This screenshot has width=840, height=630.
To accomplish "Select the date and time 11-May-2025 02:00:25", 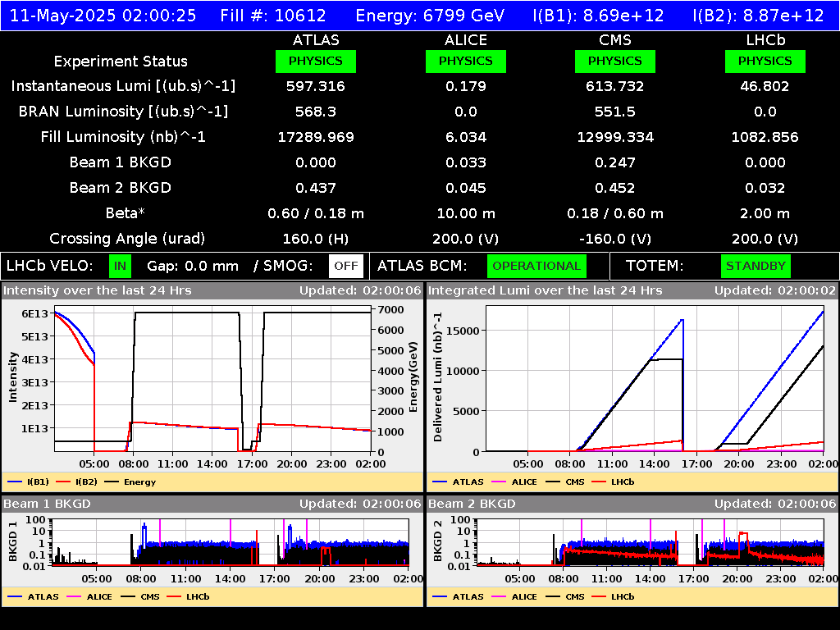I will (x=103, y=16).
